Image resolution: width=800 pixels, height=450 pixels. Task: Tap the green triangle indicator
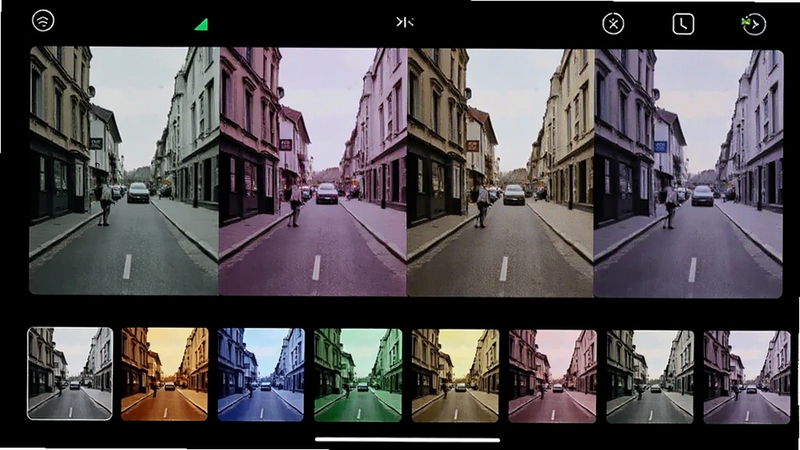click(202, 24)
